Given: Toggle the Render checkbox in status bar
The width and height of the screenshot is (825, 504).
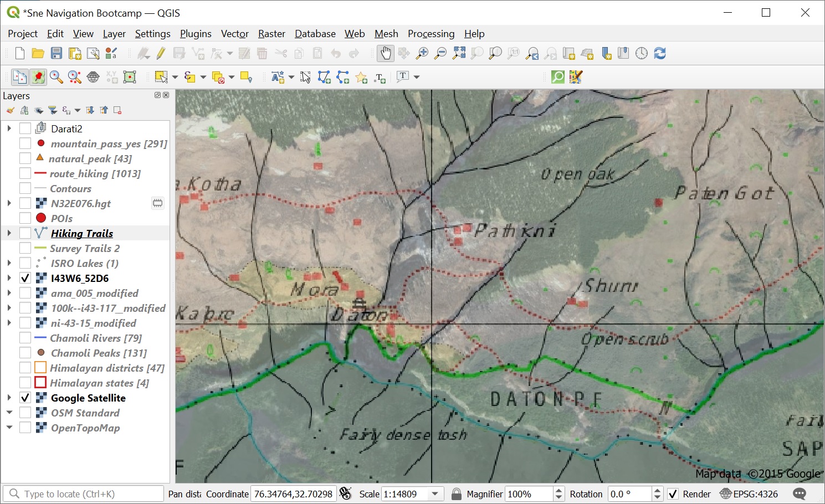Looking at the screenshot, I should (x=673, y=494).
